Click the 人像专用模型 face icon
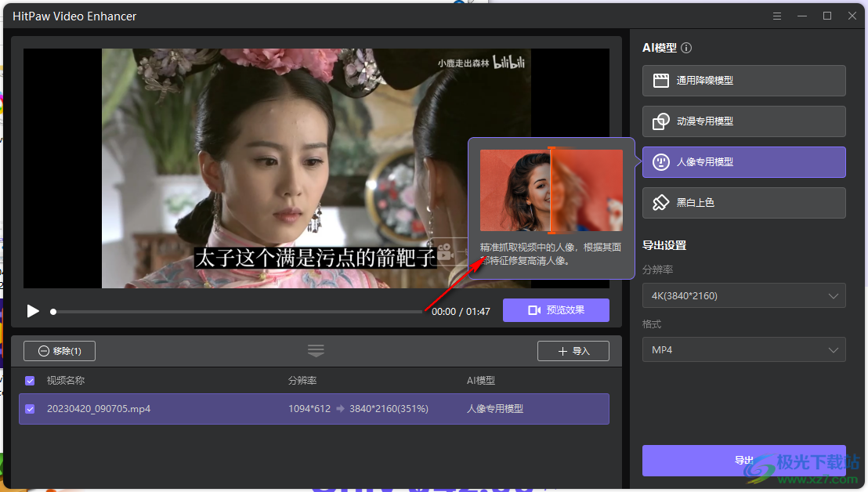868x492 pixels. [x=661, y=162]
